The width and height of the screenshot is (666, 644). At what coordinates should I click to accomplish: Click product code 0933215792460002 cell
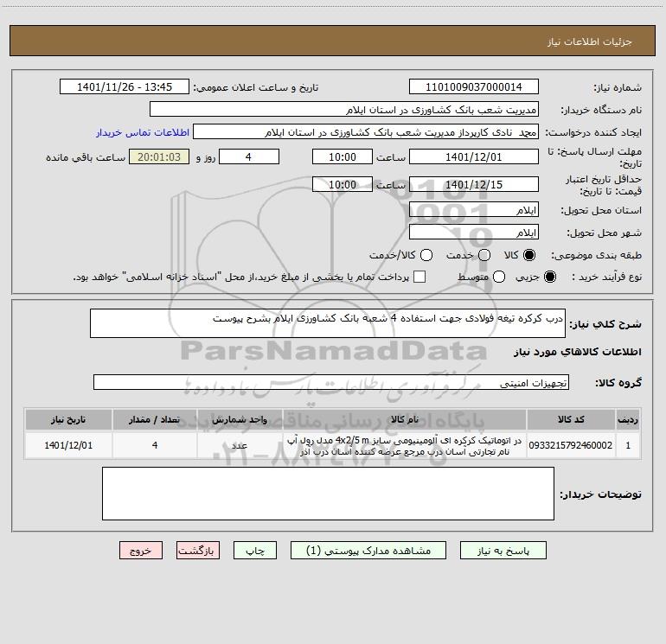pyautogui.click(x=571, y=445)
